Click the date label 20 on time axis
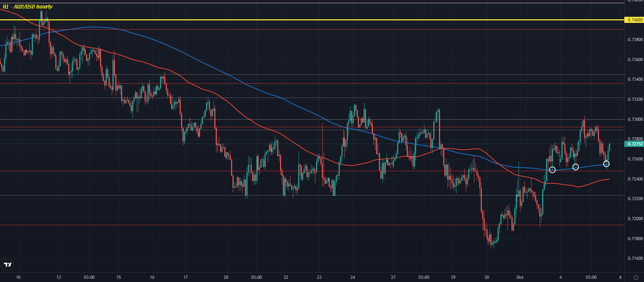 [x=226, y=277]
